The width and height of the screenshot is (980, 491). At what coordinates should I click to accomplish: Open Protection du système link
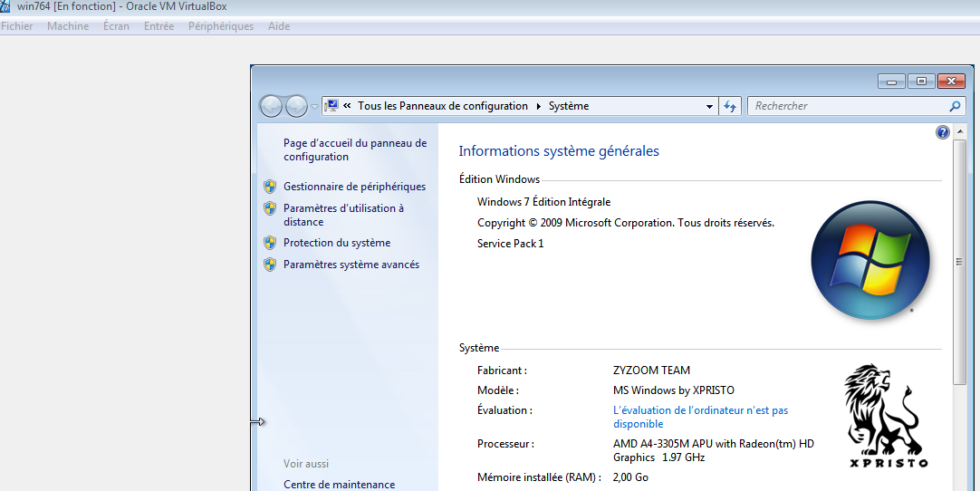pyautogui.click(x=337, y=243)
